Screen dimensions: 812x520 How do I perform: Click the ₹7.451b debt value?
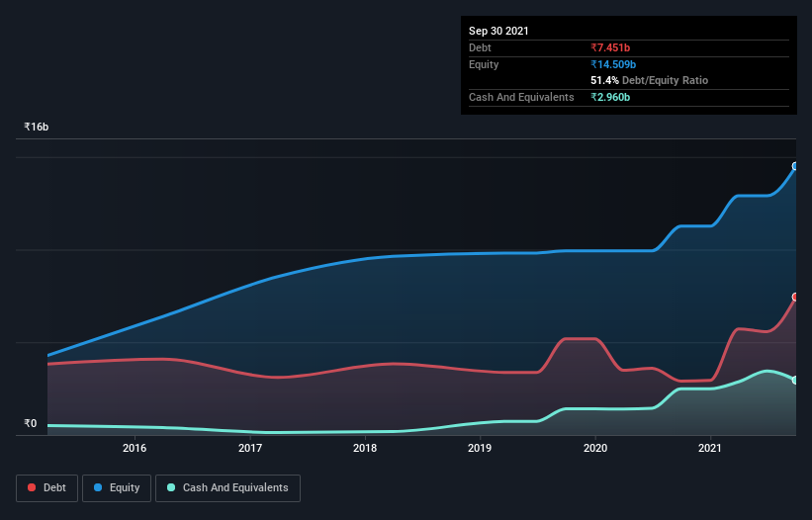pos(610,47)
